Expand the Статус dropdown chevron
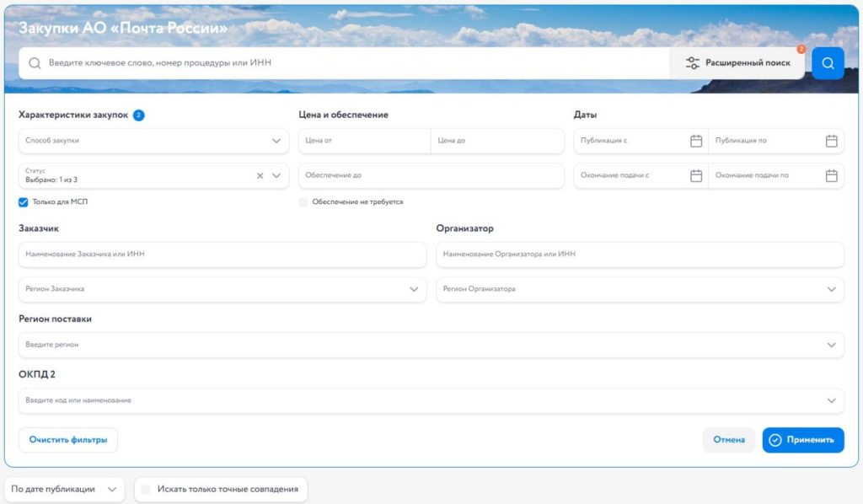 [x=276, y=175]
